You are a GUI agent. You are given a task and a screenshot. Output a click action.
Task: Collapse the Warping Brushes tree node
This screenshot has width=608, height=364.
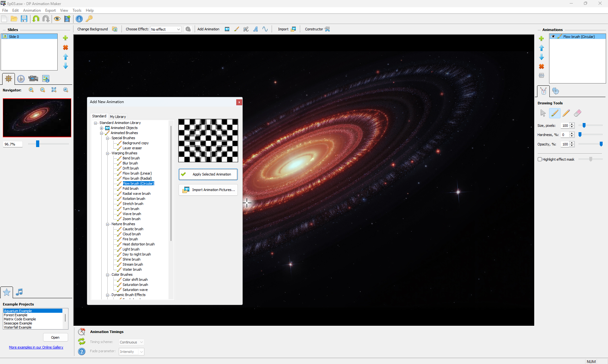[107, 153]
